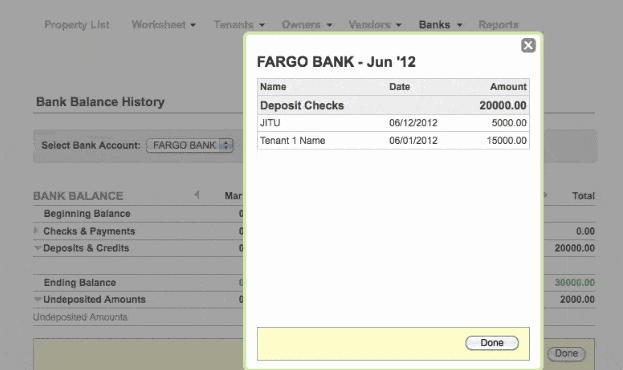Screen dimensions: 623x370
Task: Open the Reports menu item
Action: [x=498, y=25]
